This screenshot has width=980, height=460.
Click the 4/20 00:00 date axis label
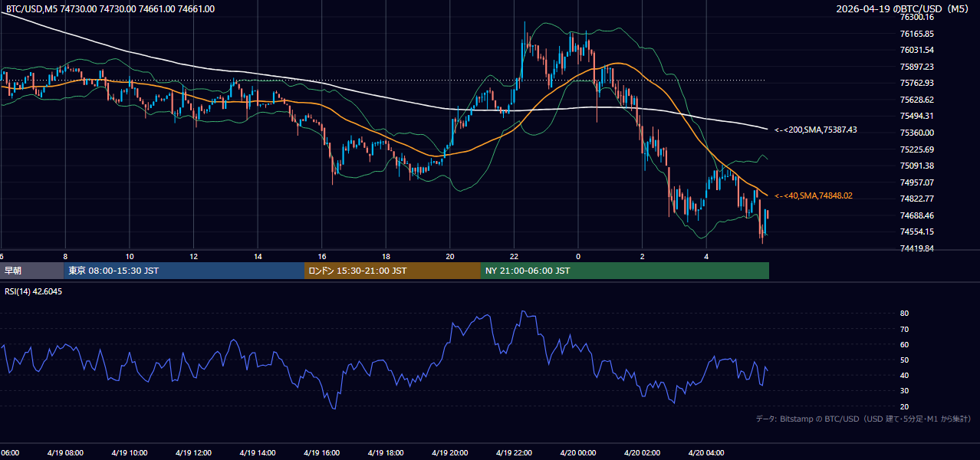tap(578, 452)
